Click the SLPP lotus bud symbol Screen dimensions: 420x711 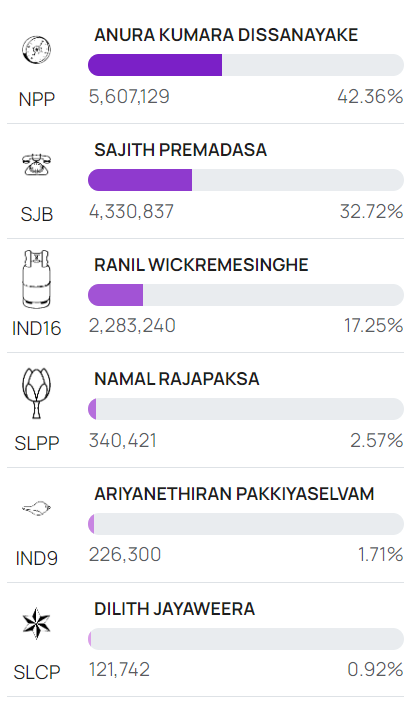pos(36,393)
